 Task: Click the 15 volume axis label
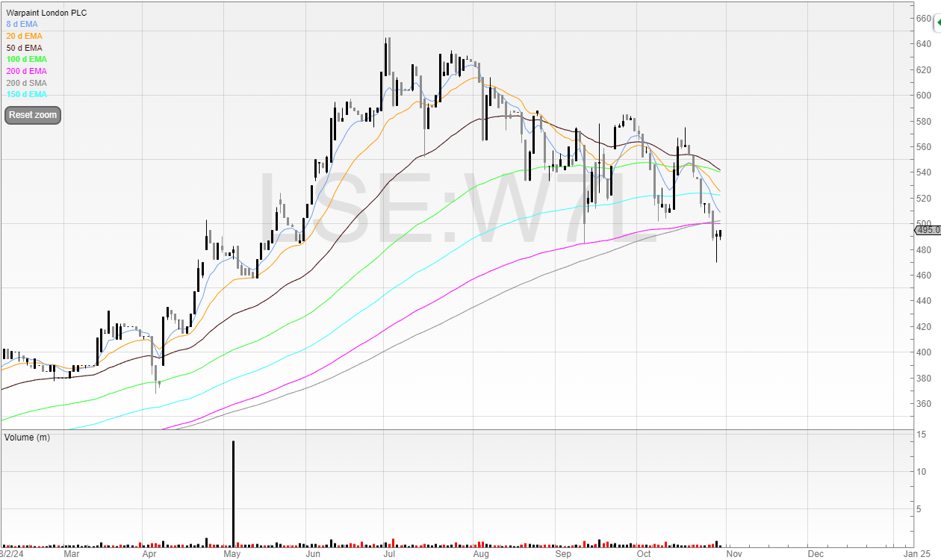pyautogui.click(x=922, y=435)
